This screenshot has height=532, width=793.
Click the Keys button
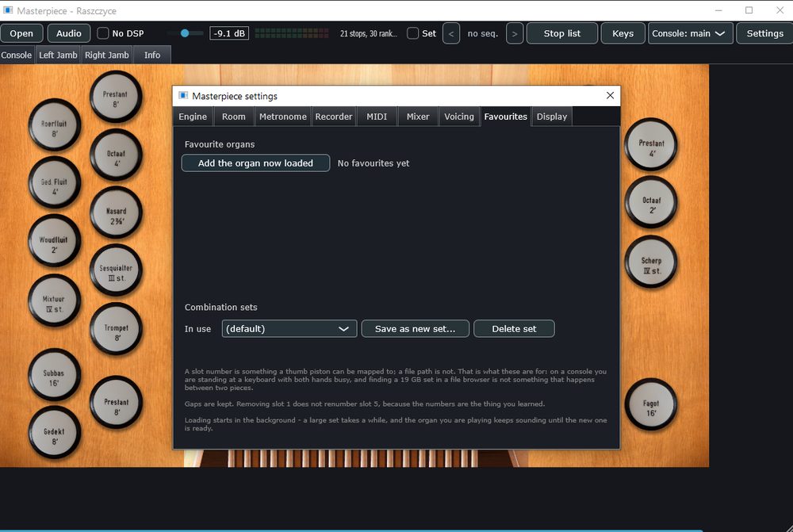(623, 34)
